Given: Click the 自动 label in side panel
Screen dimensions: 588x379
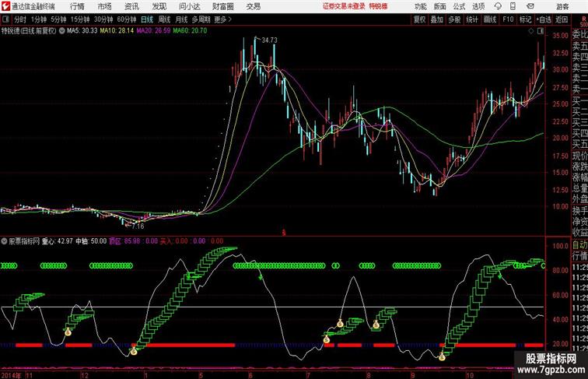Looking at the screenshot, I should (579, 245).
